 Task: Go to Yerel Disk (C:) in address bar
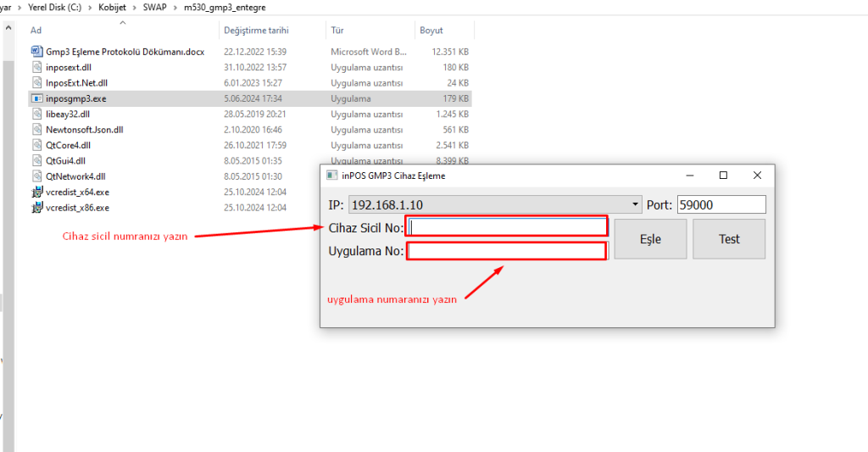(55, 7)
